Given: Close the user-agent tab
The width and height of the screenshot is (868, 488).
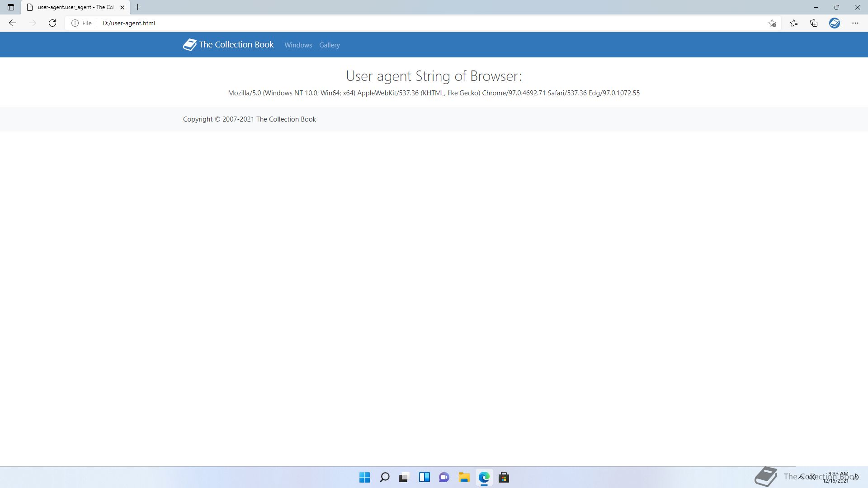Looking at the screenshot, I should tap(122, 7).
